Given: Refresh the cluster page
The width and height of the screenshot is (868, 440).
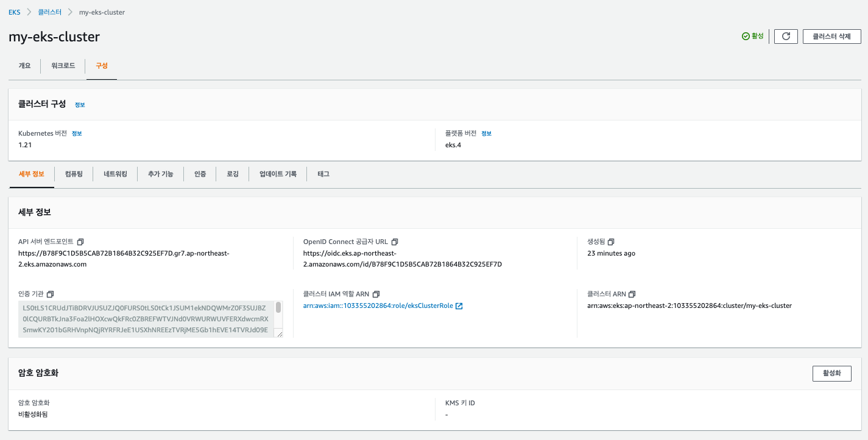Looking at the screenshot, I should pyautogui.click(x=786, y=37).
